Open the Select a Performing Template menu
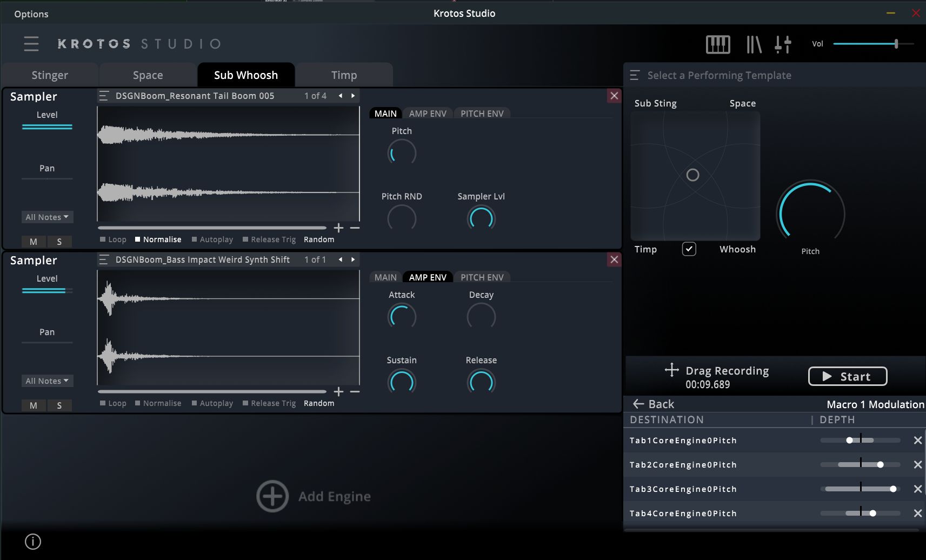The width and height of the screenshot is (926, 560). click(711, 75)
